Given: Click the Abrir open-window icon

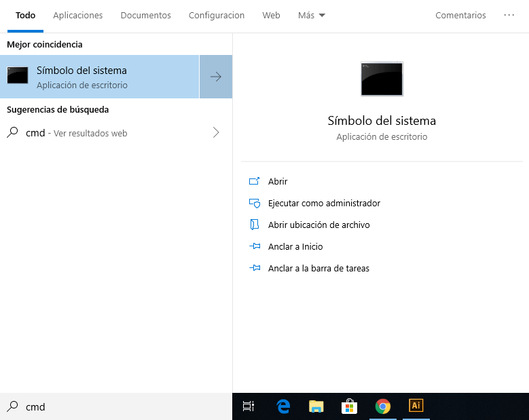Looking at the screenshot, I should (x=254, y=181).
